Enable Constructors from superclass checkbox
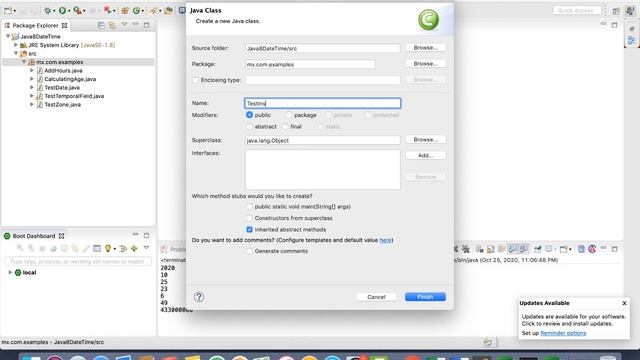The height and width of the screenshot is (360, 640). (x=249, y=218)
